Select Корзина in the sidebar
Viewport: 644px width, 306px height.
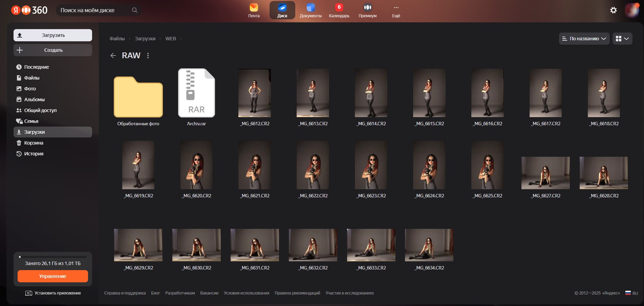pos(34,143)
